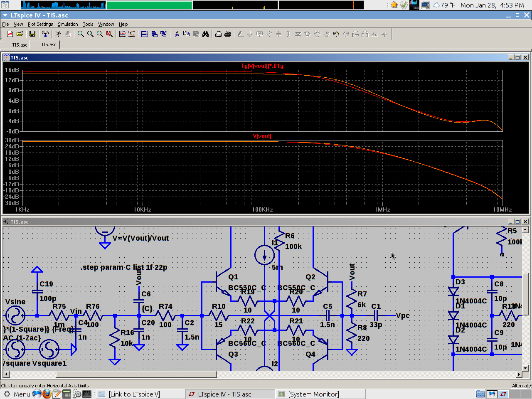Open the File menu
Screen dimensions: 532x399
(5, 24)
